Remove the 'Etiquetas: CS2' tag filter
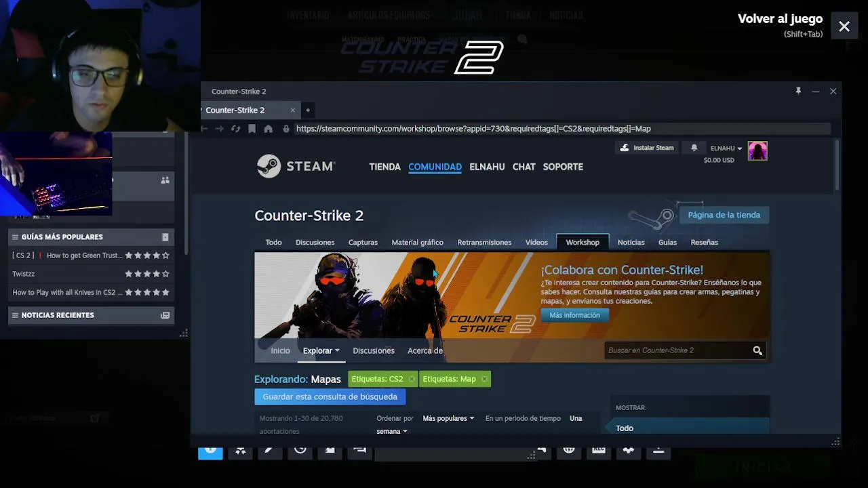The height and width of the screenshot is (488, 868). pos(411,379)
